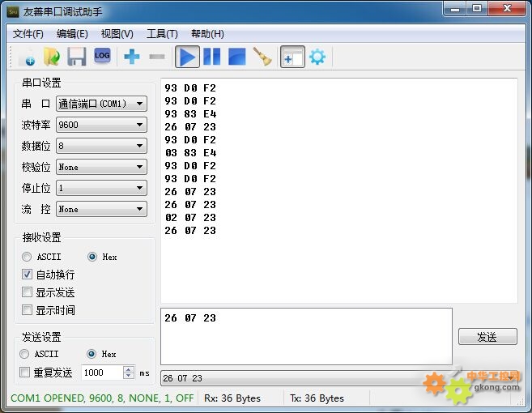532x413 pixels.
Task: Toggle the 自动换行 checkbox
Action: (x=48, y=275)
